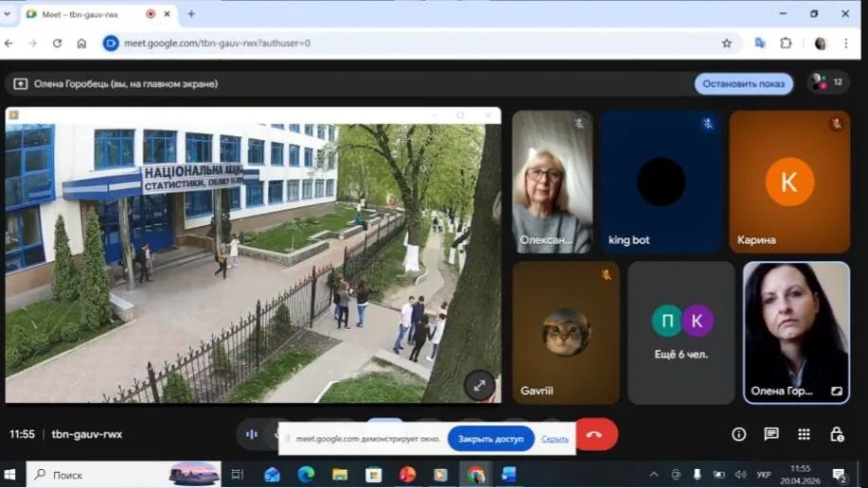Open the browser Extensions puzzle icon

click(786, 43)
